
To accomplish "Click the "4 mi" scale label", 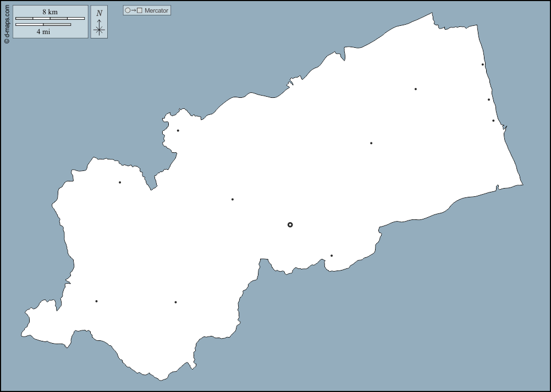I will [x=43, y=32].
